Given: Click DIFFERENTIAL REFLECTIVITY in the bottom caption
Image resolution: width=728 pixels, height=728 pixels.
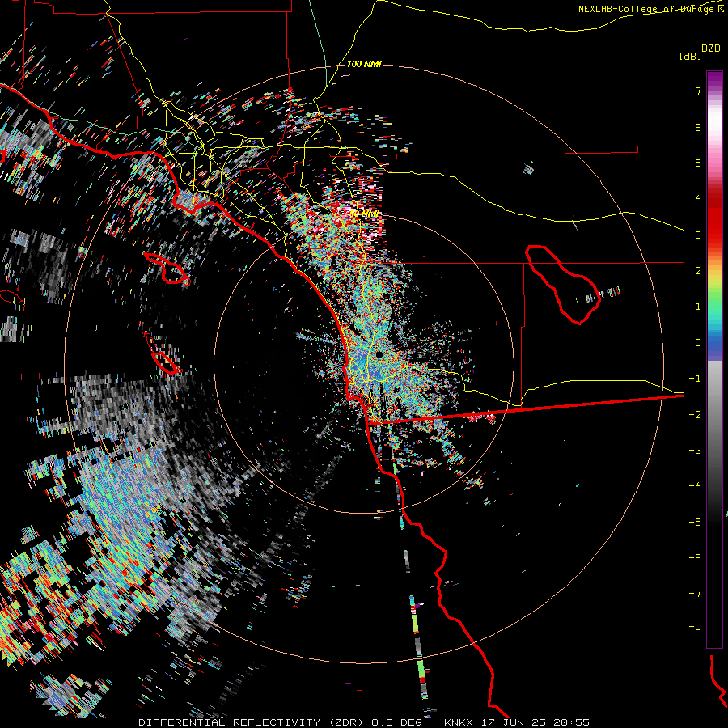Looking at the screenshot, I should click(x=230, y=722).
